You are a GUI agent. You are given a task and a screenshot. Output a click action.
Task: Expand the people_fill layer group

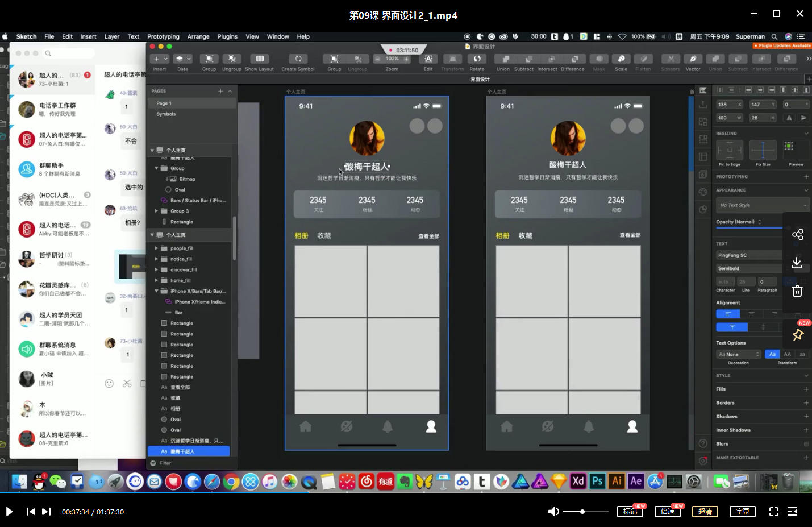[156, 248]
